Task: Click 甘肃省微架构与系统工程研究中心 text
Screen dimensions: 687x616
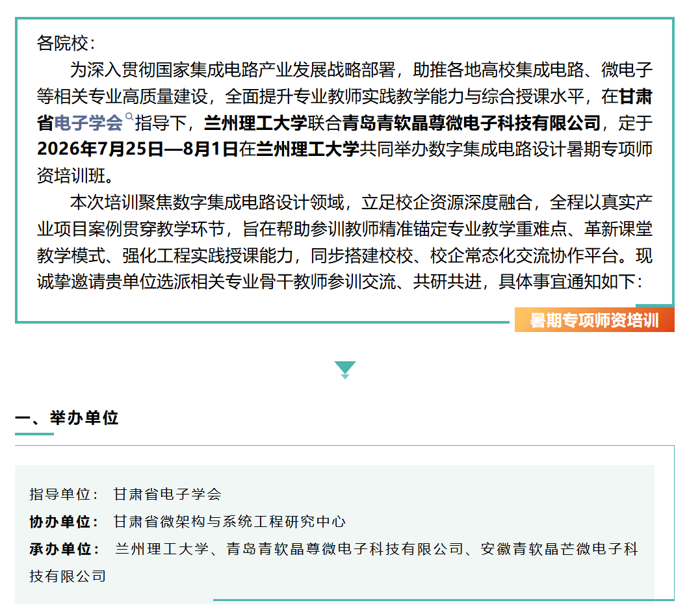Action: pyautogui.click(x=229, y=521)
